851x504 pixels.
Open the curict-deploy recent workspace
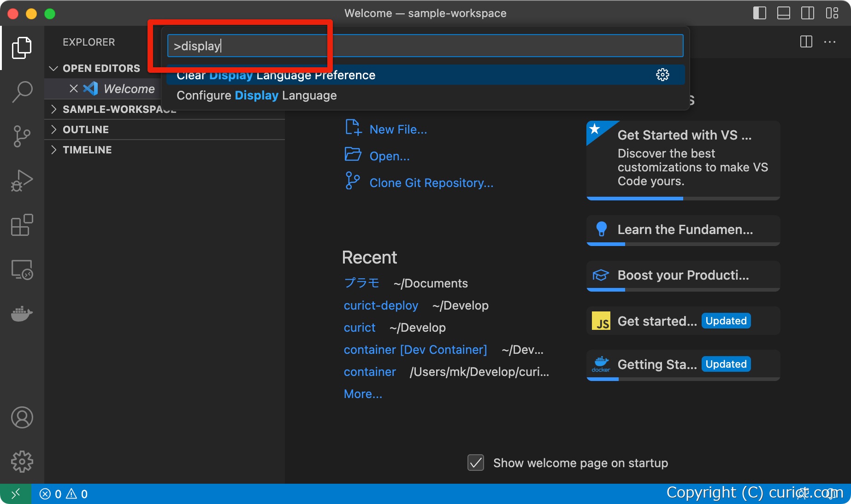(381, 305)
